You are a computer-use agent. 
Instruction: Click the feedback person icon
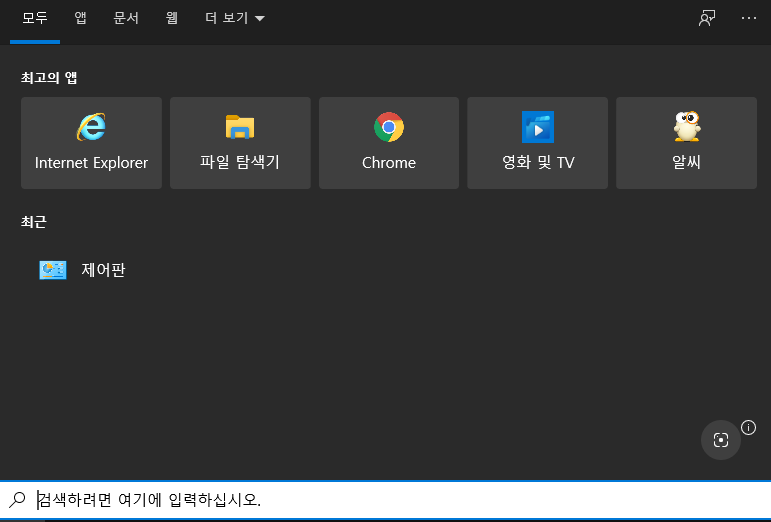pyautogui.click(x=707, y=18)
